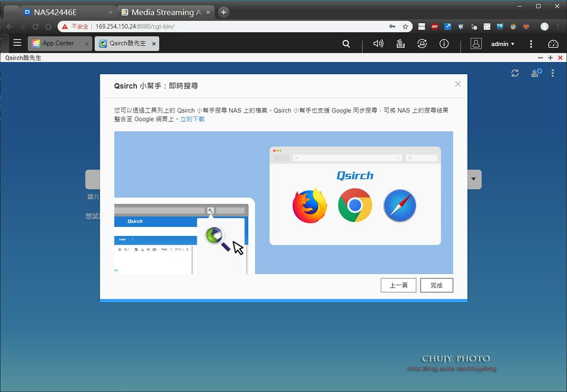Open Qsirch background task icon

(x=537, y=73)
